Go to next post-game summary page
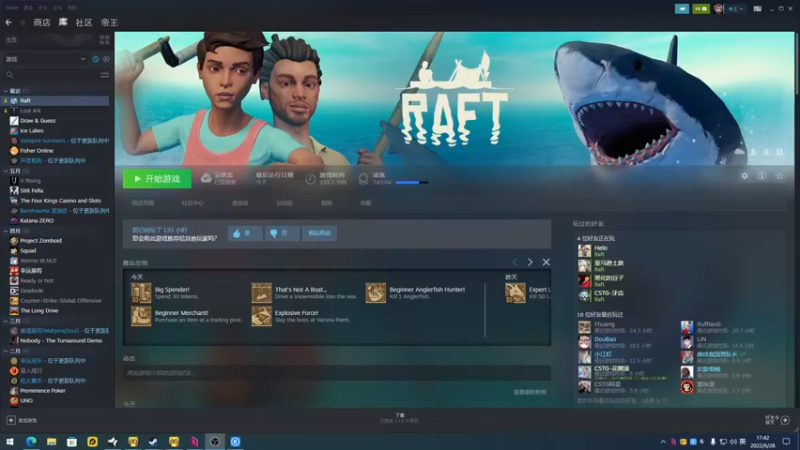Screen dimensions: 800x450 (x=530, y=262)
